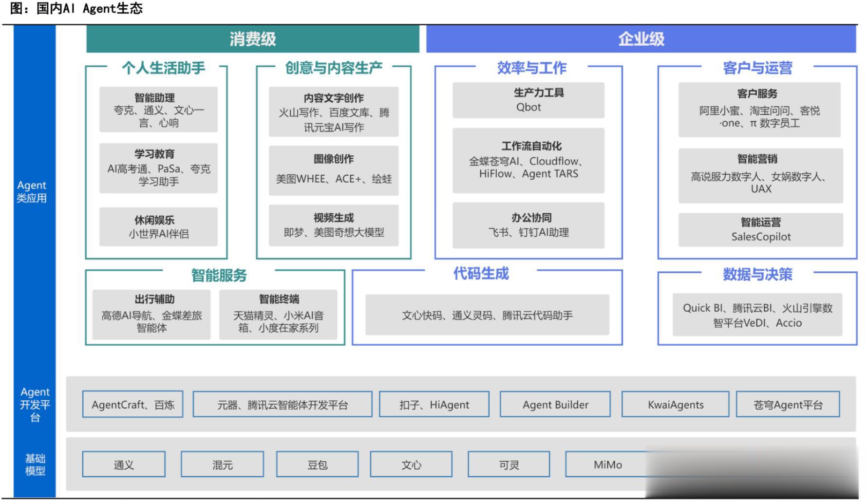Select the 混元 base model box
Viewport: 867px width, 504px height.
(222, 465)
